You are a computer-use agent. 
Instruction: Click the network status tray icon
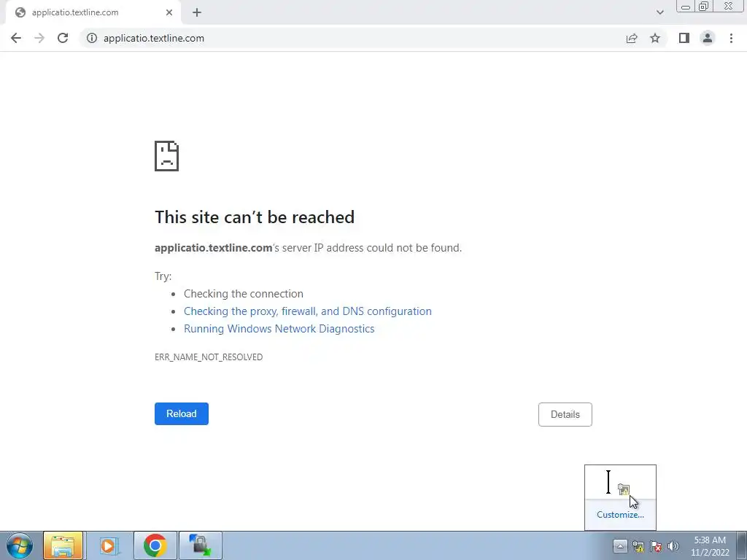[638, 546]
